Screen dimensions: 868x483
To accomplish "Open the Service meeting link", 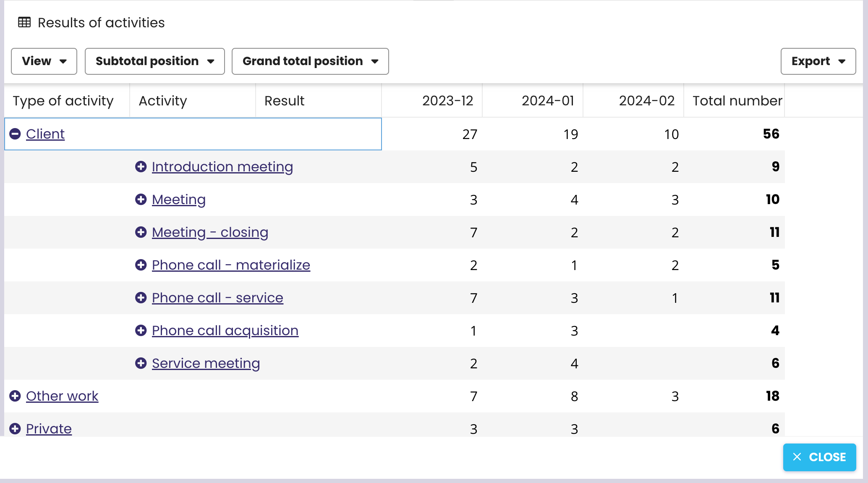I will point(206,363).
